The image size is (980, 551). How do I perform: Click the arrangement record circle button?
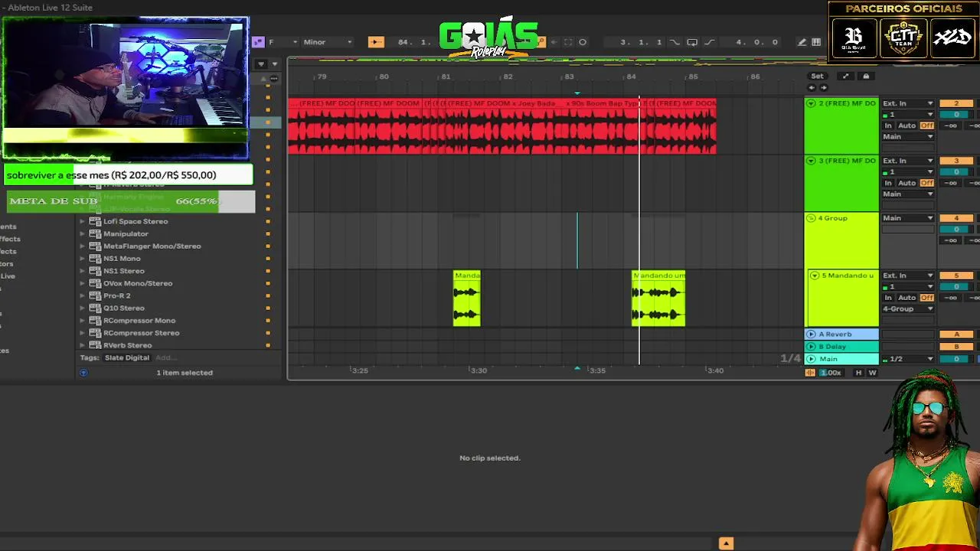583,42
